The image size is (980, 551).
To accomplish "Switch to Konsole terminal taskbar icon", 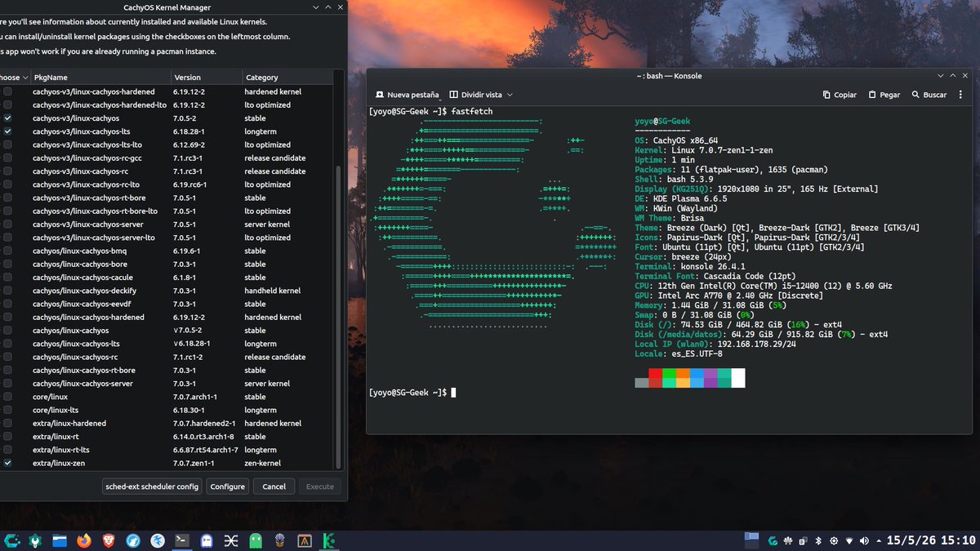I will [x=182, y=540].
